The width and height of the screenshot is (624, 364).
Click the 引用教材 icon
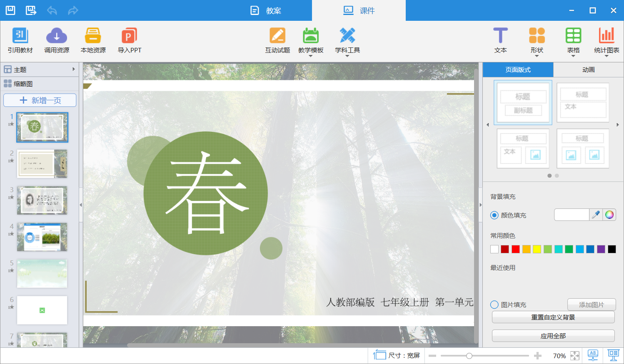point(20,36)
